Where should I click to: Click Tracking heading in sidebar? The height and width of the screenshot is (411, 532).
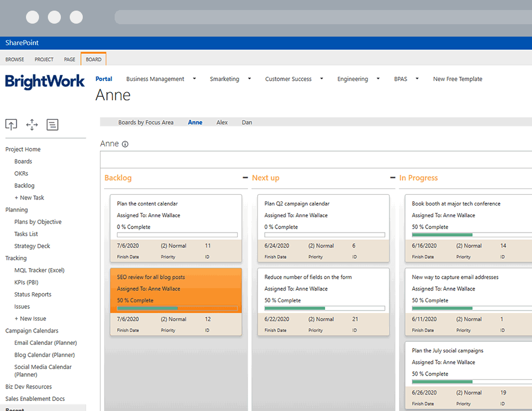point(15,258)
